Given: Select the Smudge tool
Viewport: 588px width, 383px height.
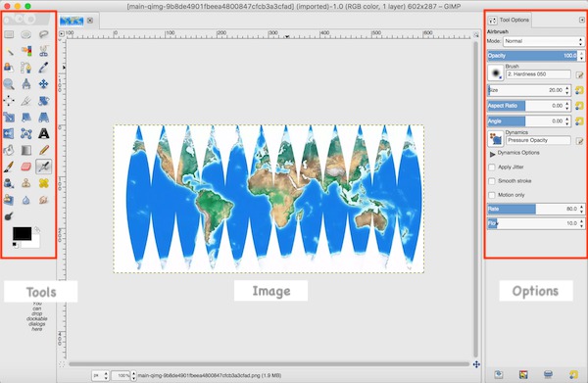Looking at the screenshot, I should tap(43, 200).
